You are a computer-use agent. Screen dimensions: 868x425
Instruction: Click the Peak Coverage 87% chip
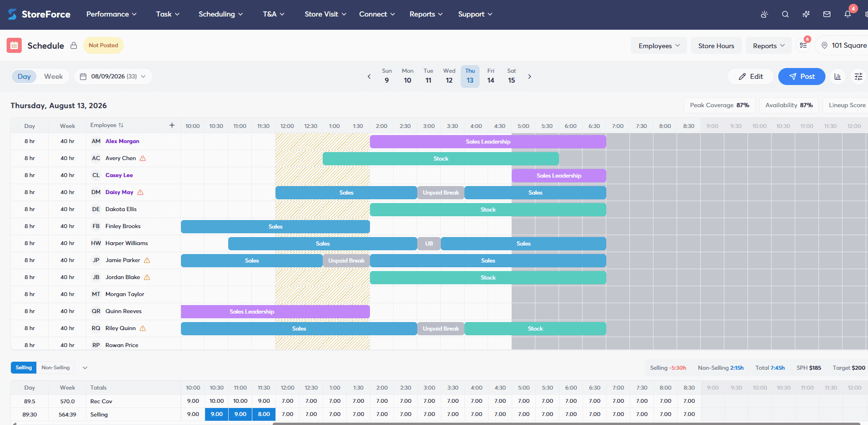(x=720, y=105)
